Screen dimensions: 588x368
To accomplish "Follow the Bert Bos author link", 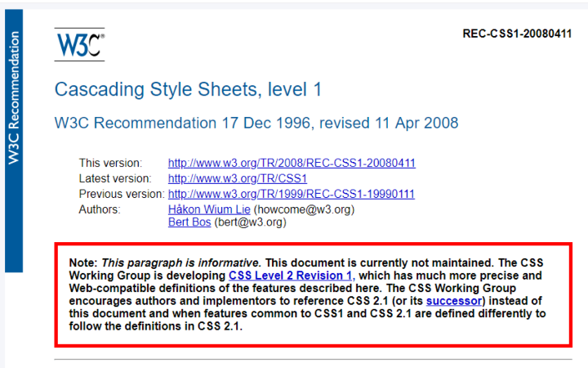I will [x=189, y=222].
